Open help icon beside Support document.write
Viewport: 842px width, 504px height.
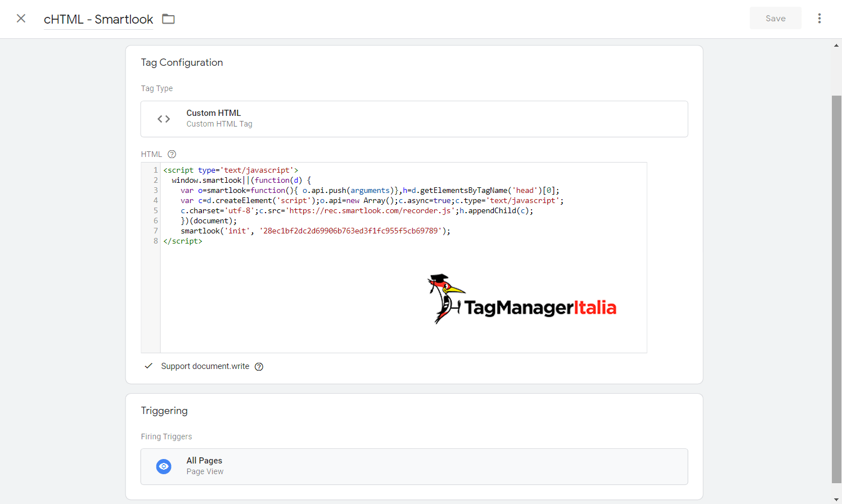pos(259,367)
